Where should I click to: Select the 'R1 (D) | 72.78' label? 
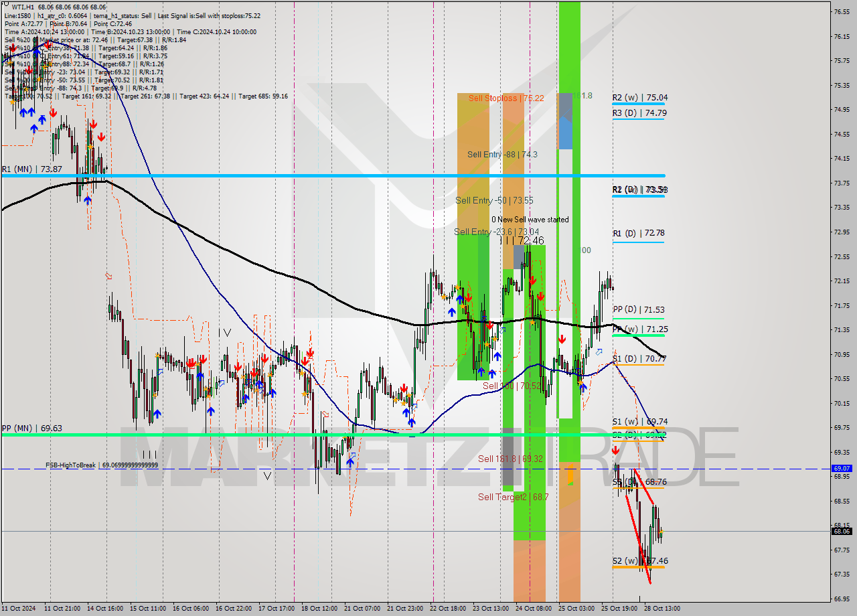(638, 233)
